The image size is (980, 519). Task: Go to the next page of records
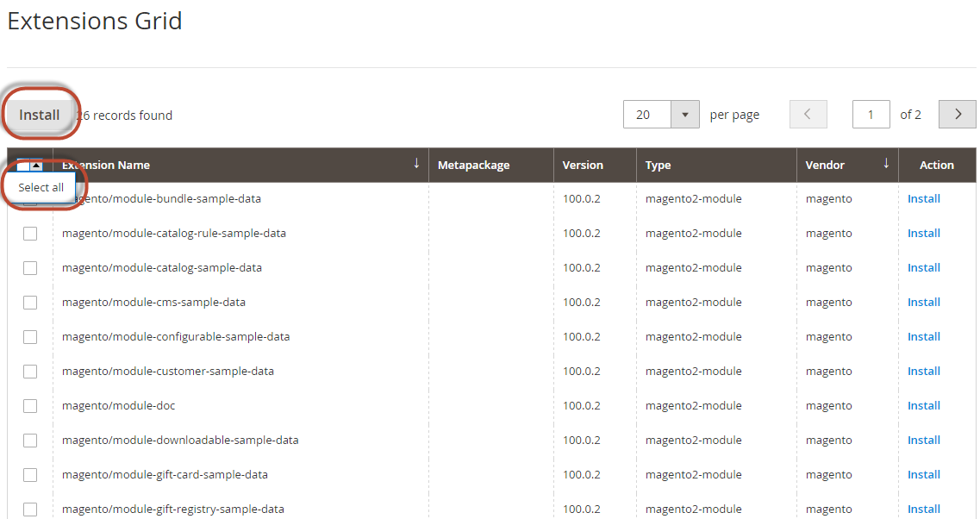click(x=957, y=115)
